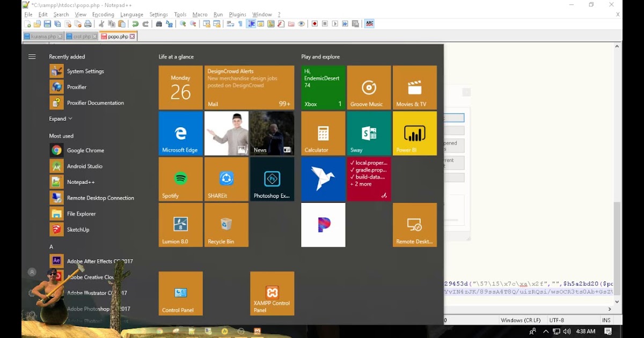
Task: Click the Cut scissors icon
Action: point(100,24)
